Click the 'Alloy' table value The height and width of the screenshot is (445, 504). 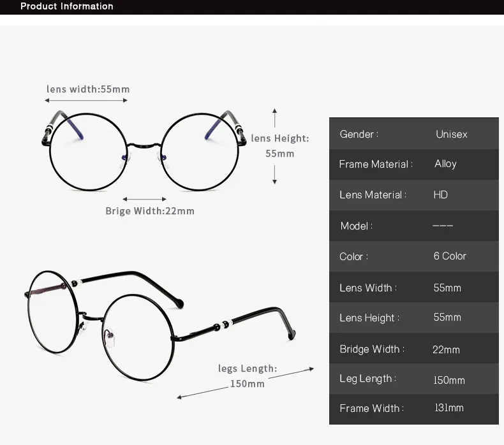pos(445,164)
